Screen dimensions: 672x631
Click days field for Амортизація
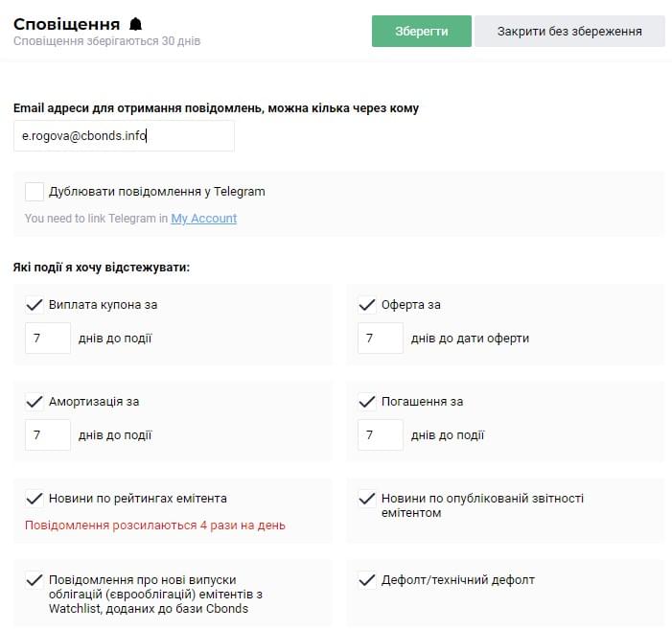pyautogui.click(x=48, y=435)
